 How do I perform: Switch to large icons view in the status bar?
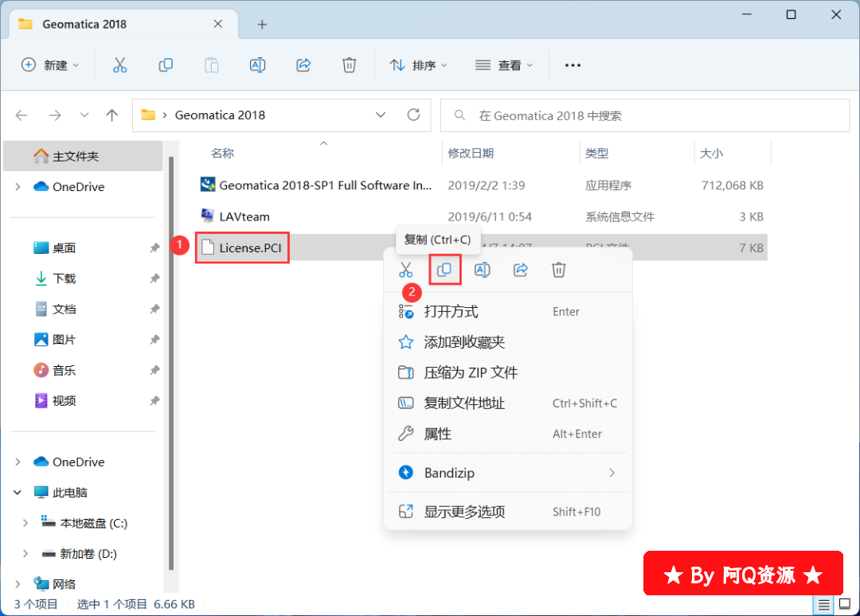(x=845, y=605)
